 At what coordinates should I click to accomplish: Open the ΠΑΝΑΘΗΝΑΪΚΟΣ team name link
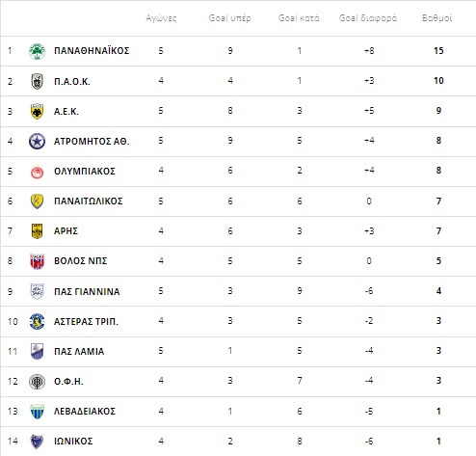coord(92,51)
